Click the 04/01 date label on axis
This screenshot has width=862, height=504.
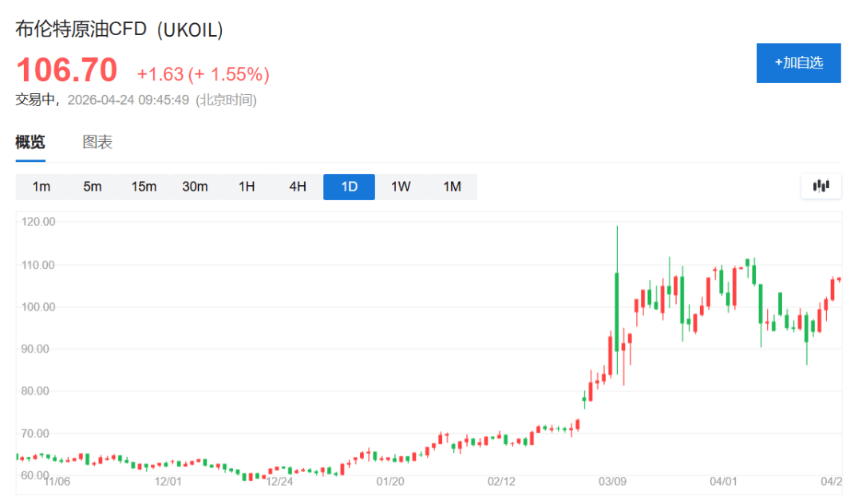point(722,482)
